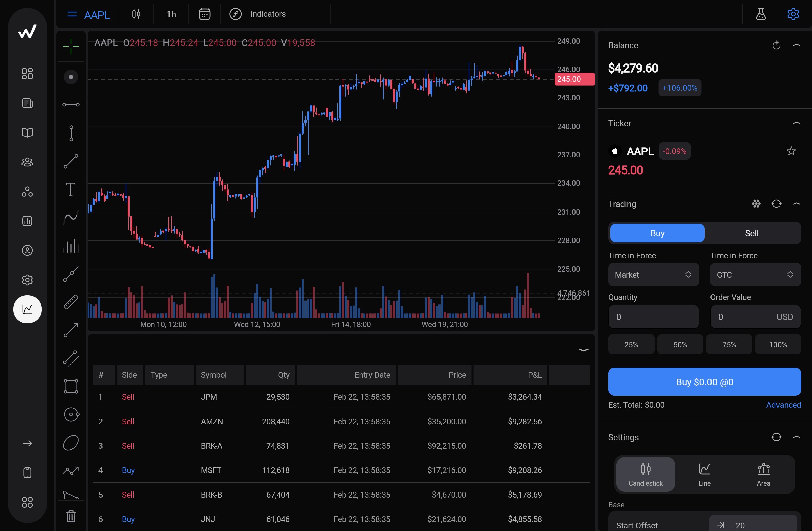Screen dimensions: 812x531
Task: Switch the trading side to Sell
Action: 752,233
